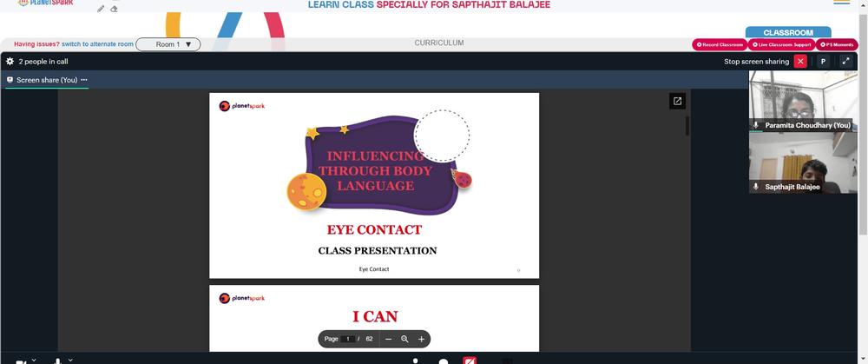Click Paramita Choudhary microphone indicator
868x364 pixels.
tap(756, 125)
